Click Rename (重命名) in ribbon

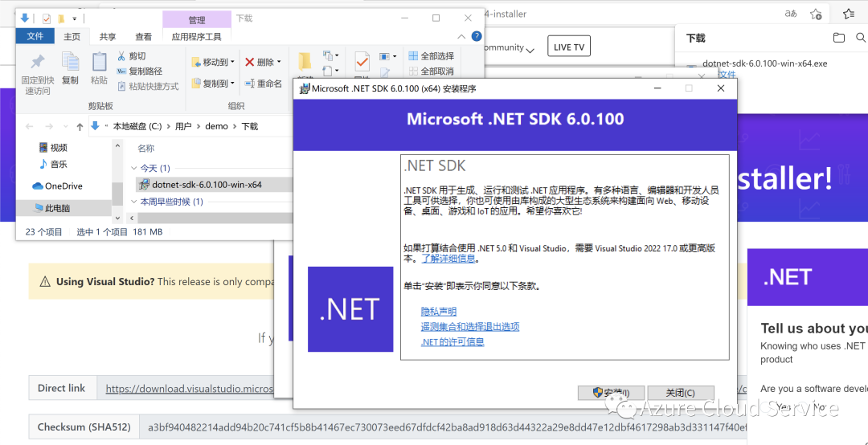[x=264, y=84]
